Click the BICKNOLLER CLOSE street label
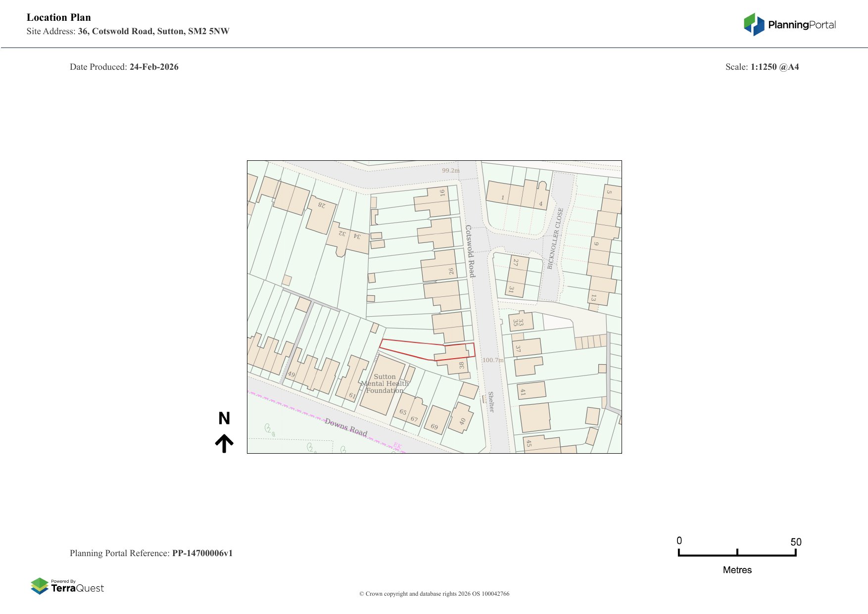Viewport: 868px width, 614px height. 555,238
